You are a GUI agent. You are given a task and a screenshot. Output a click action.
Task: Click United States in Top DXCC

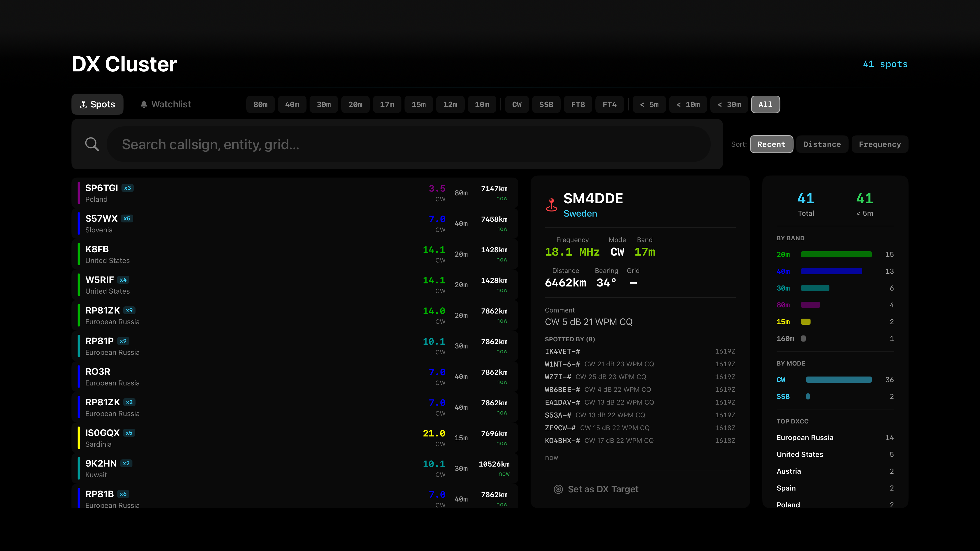835,454
